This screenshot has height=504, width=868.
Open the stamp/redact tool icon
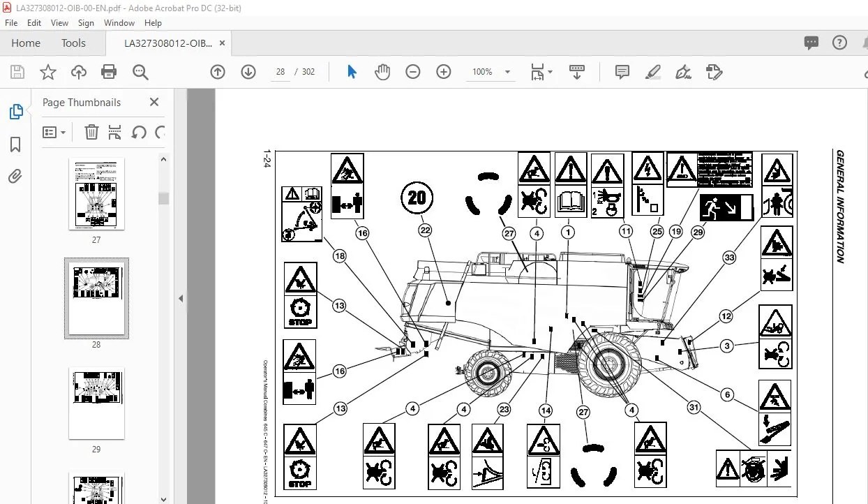pos(714,72)
